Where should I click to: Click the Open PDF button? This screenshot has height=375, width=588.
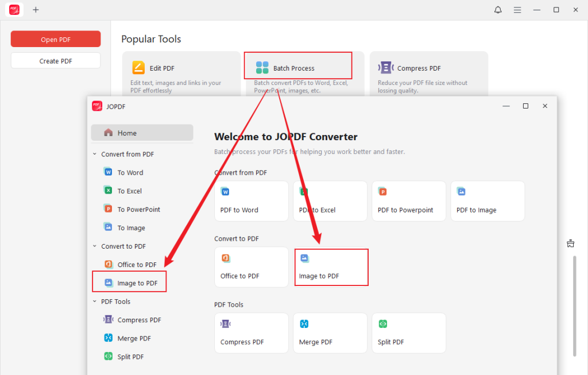click(x=55, y=38)
